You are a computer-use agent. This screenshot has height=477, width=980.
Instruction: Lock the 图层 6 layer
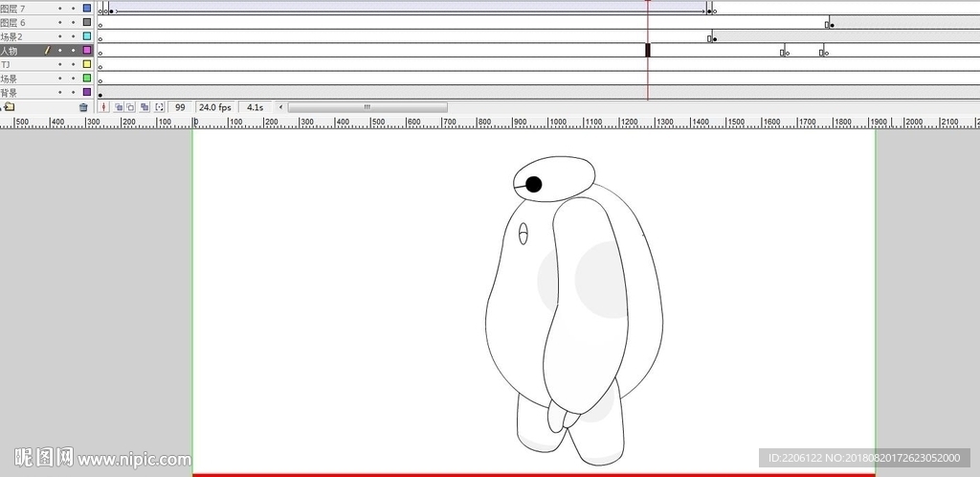(73, 22)
